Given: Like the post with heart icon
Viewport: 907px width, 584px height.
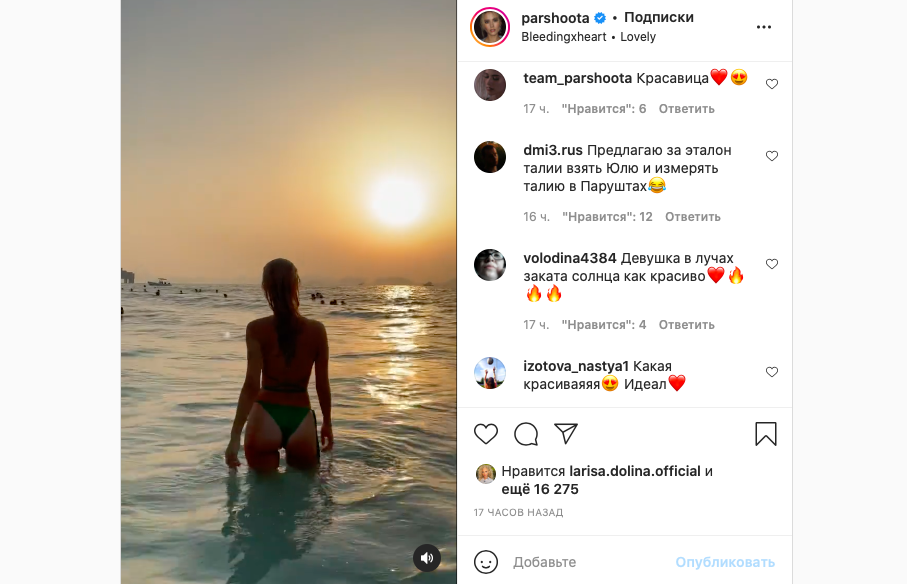Looking at the screenshot, I should click(x=486, y=434).
